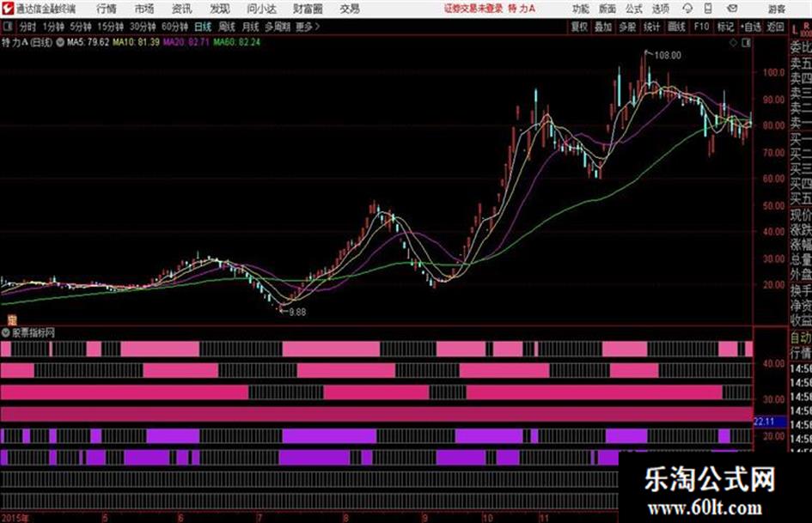Viewport: 812px width, 523px height.
Task: Switch to the 多周期 tab
Action: coord(278,27)
